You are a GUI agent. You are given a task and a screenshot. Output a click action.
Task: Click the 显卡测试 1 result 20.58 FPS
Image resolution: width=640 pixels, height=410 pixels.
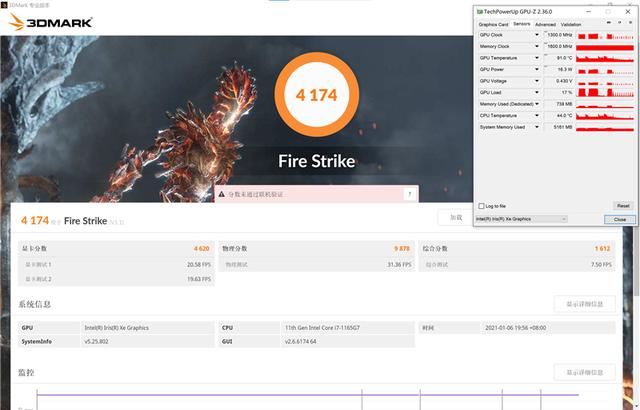click(x=199, y=265)
